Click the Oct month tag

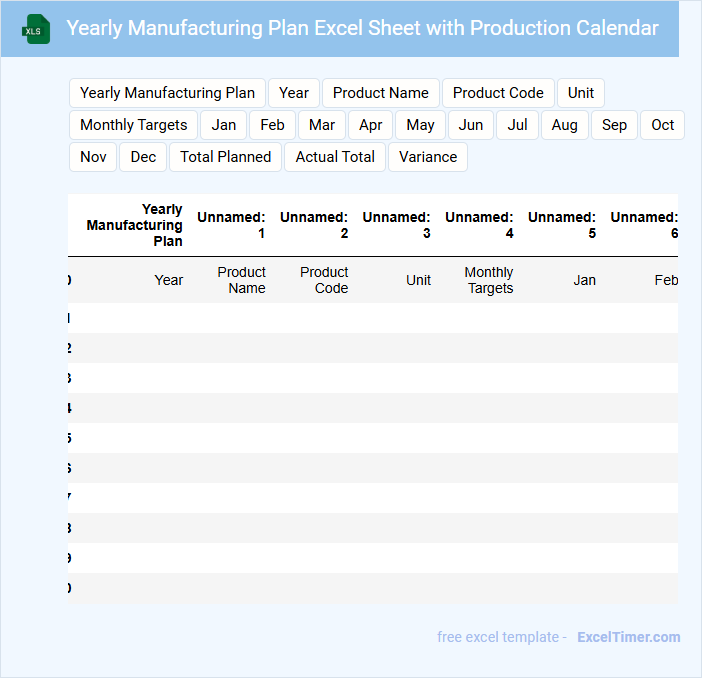tap(663, 125)
